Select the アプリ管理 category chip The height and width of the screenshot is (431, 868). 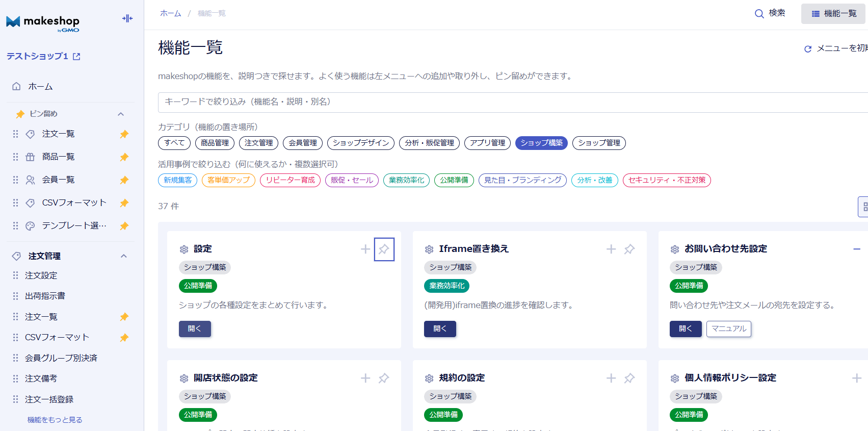pyautogui.click(x=488, y=143)
